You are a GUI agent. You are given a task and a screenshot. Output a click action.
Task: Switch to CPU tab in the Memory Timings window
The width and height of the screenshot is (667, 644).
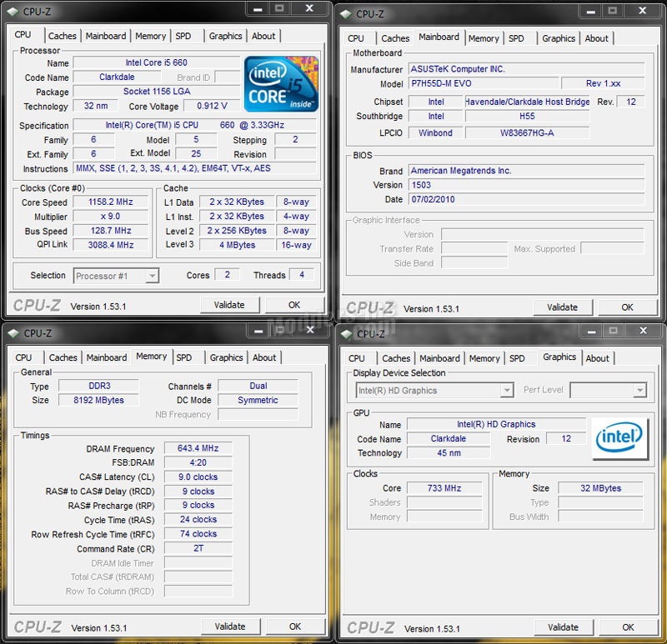tap(23, 357)
